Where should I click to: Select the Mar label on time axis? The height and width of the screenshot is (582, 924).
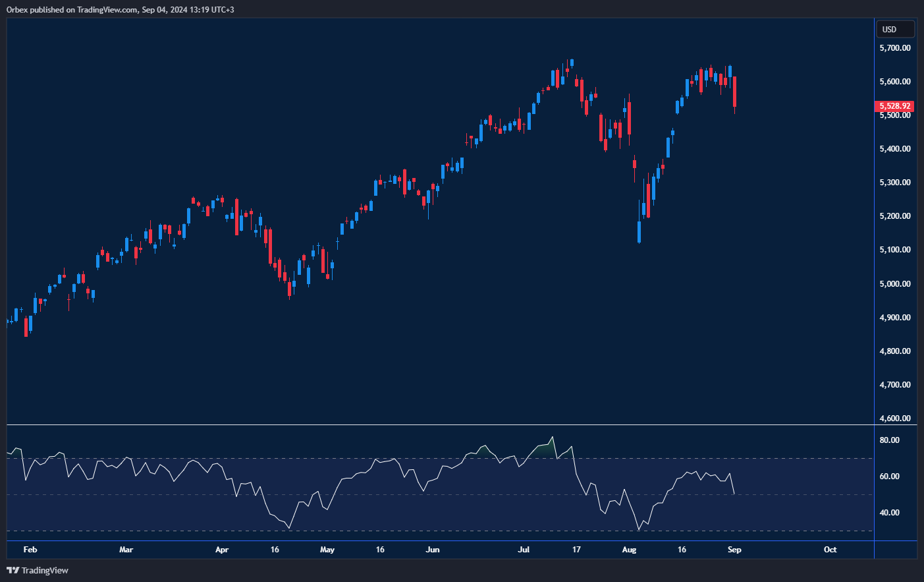click(x=126, y=550)
